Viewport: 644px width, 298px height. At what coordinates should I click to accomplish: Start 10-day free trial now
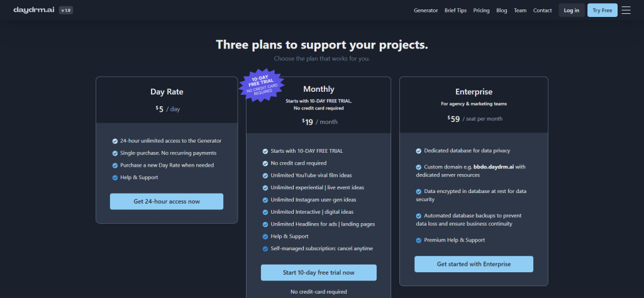tap(318, 272)
